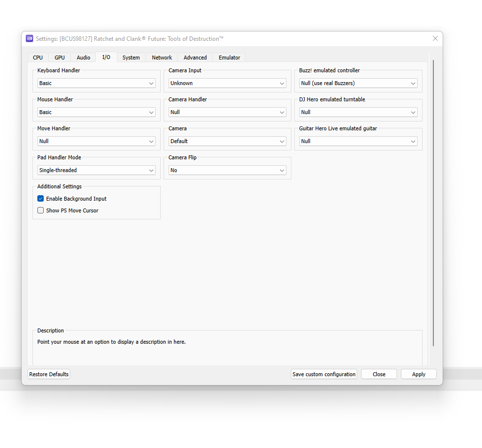Disable Enable Background Input
This screenshot has height=448, width=482.
pos(40,199)
